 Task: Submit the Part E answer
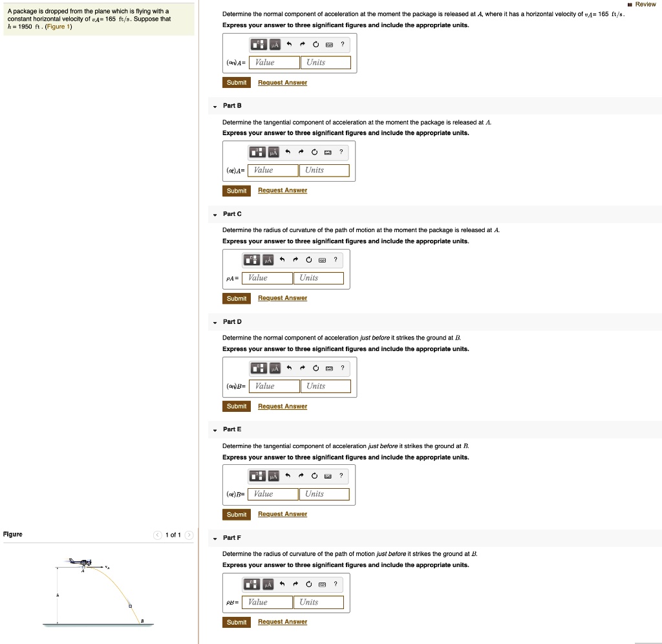pyautogui.click(x=237, y=514)
